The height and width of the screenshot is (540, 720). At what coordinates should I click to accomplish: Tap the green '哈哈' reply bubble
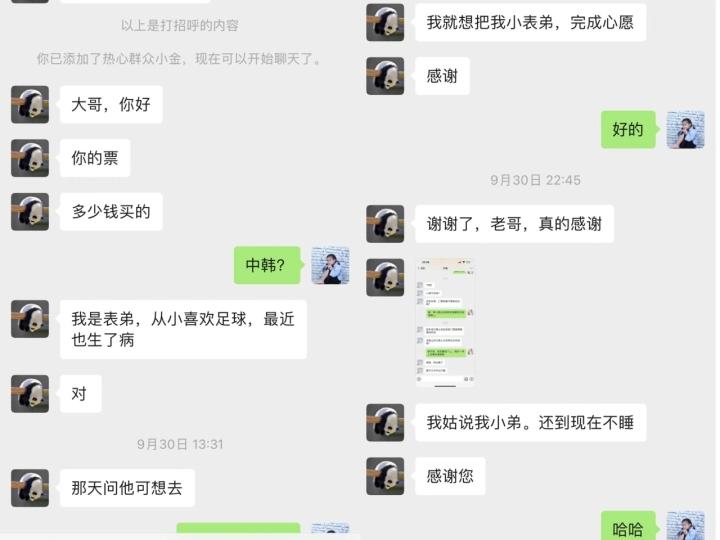628,526
